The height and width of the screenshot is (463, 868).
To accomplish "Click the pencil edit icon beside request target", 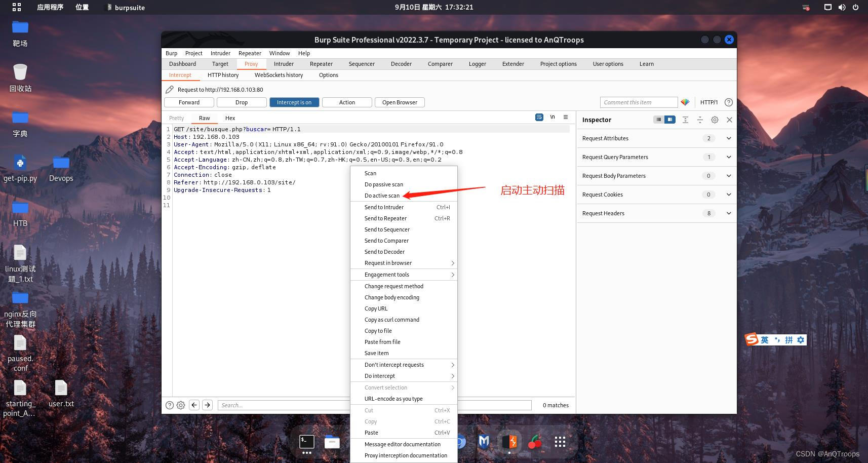I will point(170,90).
